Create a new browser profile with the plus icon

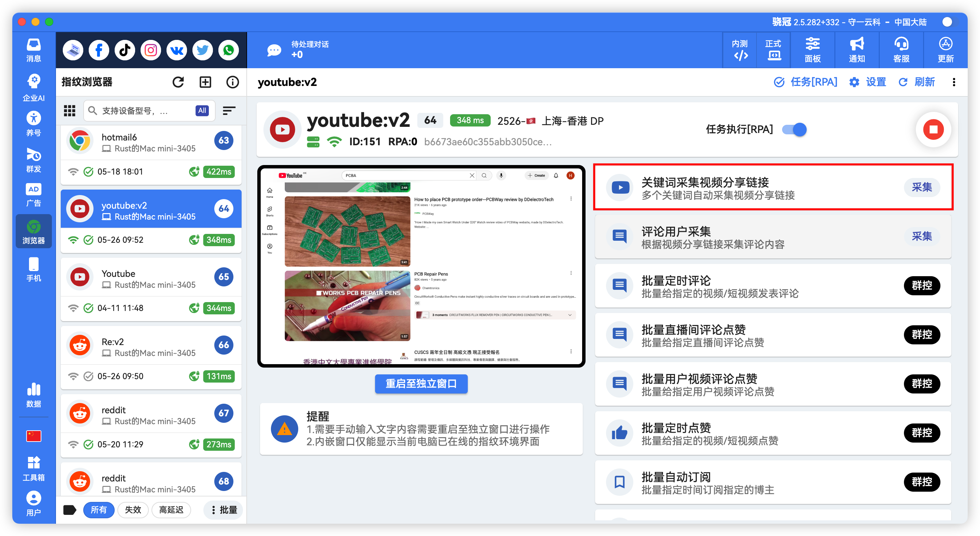pos(205,82)
